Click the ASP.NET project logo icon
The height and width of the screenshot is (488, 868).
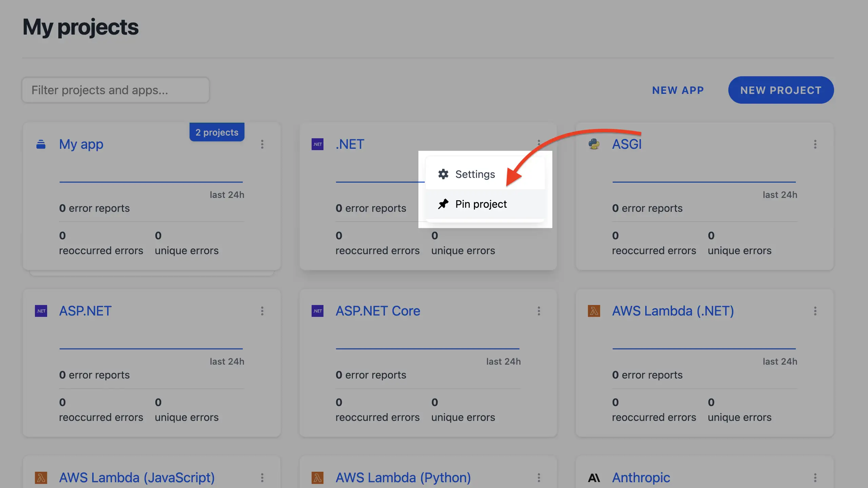click(41, 311)
